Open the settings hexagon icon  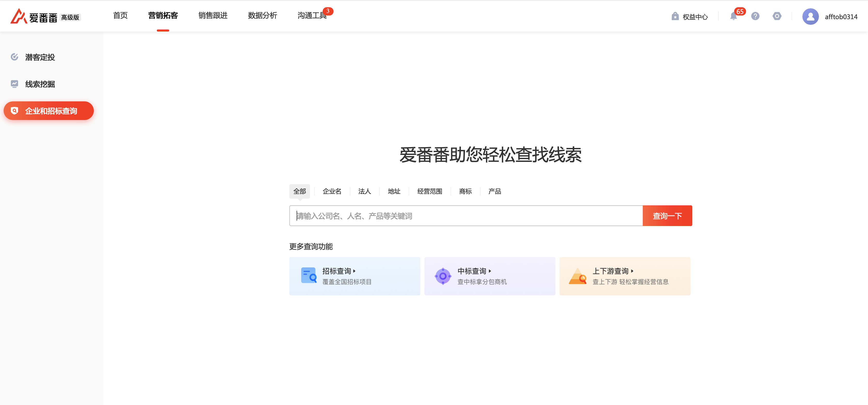click(777, 16)
